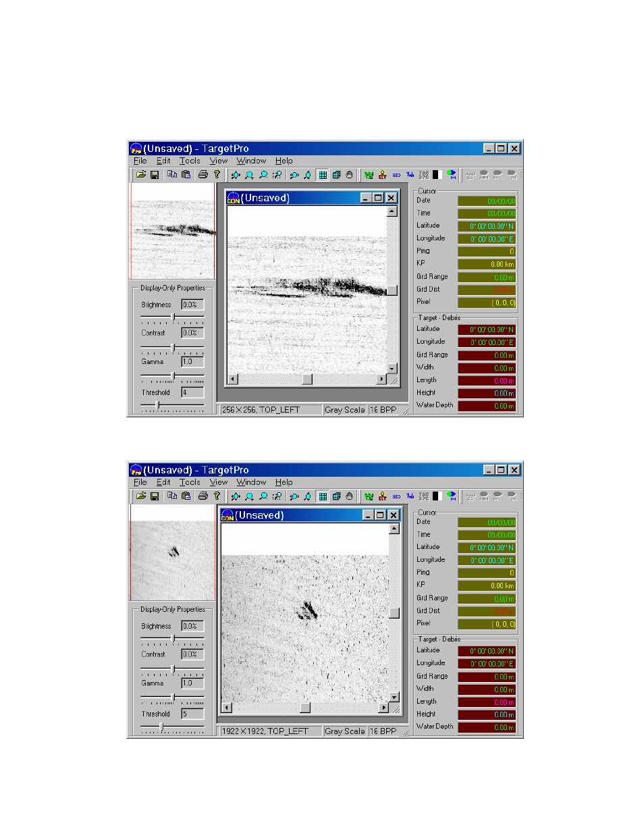Click the globe icon in the lower TargetPro toolbar
644x834 pixels.
451,496
